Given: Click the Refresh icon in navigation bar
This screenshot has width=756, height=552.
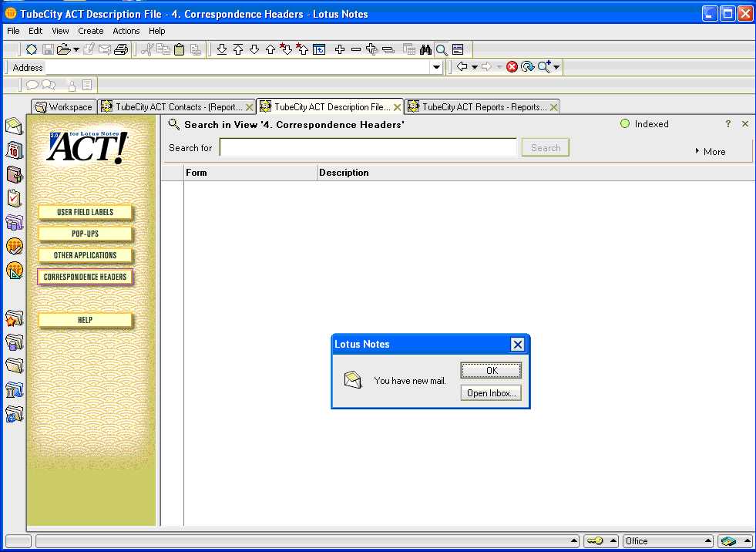Looking at the screenshot, I should tap(527, 66).
